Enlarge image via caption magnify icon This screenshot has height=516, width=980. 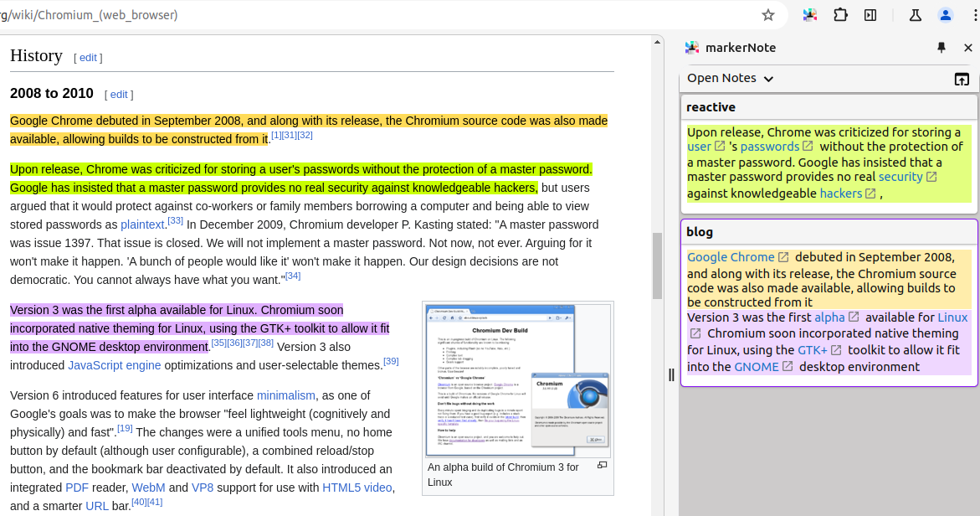click(602, 466)
